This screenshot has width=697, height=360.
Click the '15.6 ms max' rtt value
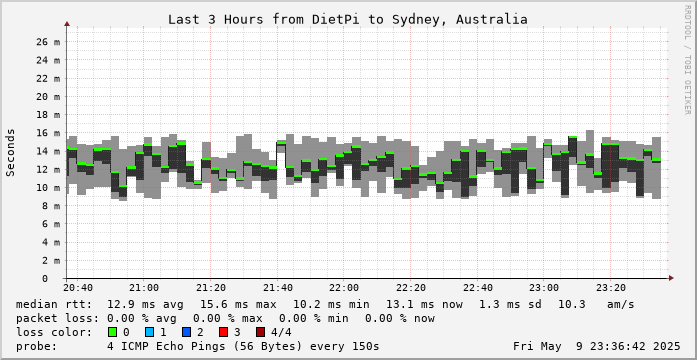point(238,304)
